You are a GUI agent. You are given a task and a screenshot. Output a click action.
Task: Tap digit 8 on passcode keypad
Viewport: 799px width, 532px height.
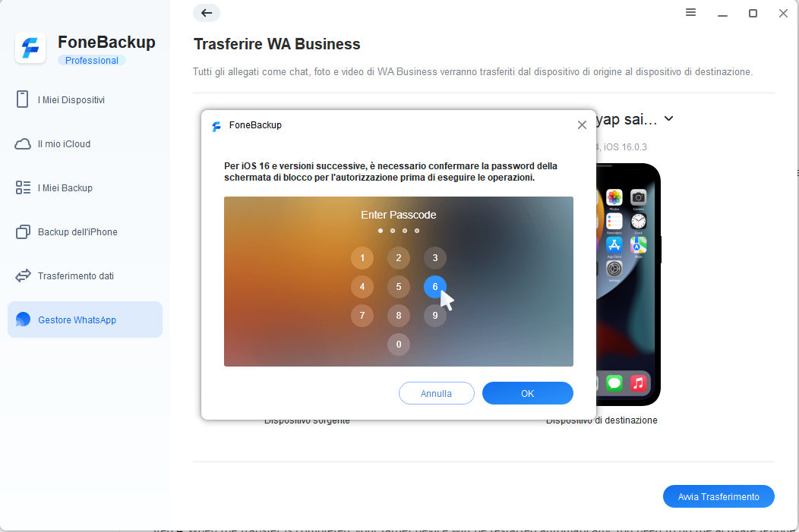point(399,315)
